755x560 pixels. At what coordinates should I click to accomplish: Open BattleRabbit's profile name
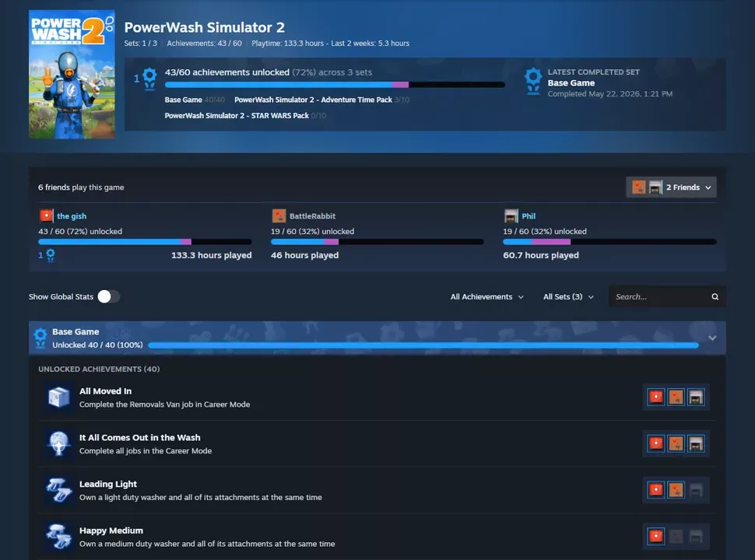pos(312,216)
